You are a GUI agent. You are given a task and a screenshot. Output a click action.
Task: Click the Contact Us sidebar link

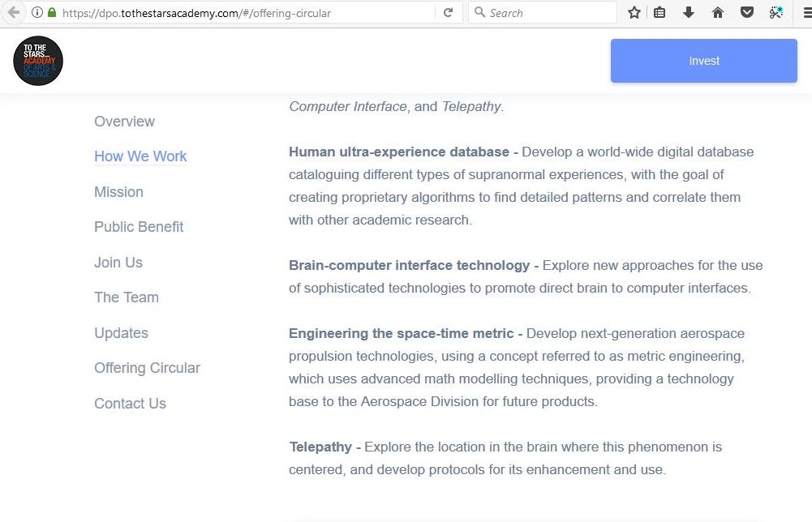click(130, 404)
